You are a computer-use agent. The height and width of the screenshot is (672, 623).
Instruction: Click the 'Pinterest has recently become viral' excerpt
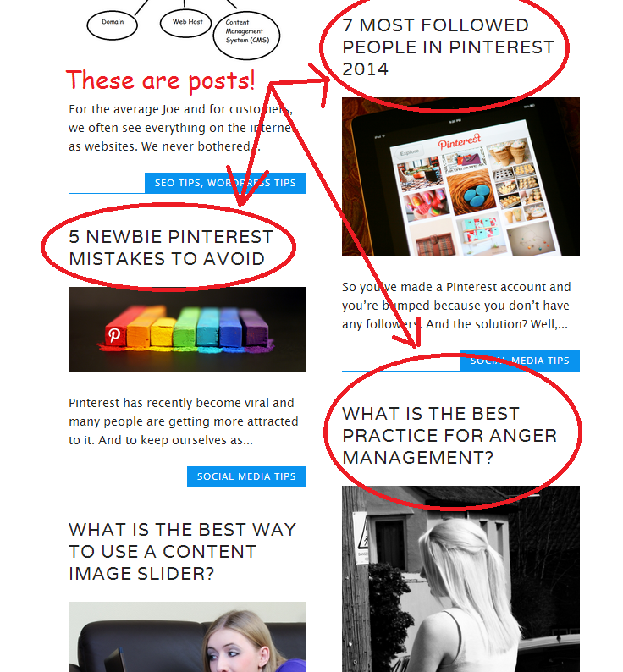pos(184,421)
